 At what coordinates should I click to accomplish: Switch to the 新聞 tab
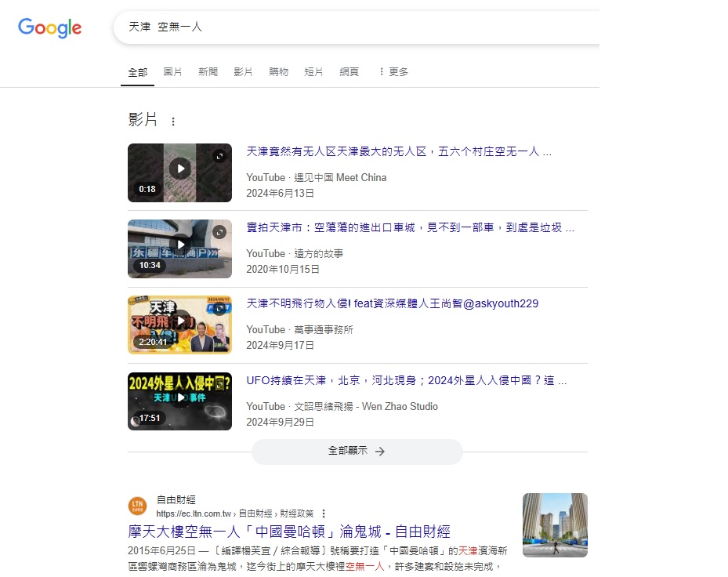[x=208, y=71]
